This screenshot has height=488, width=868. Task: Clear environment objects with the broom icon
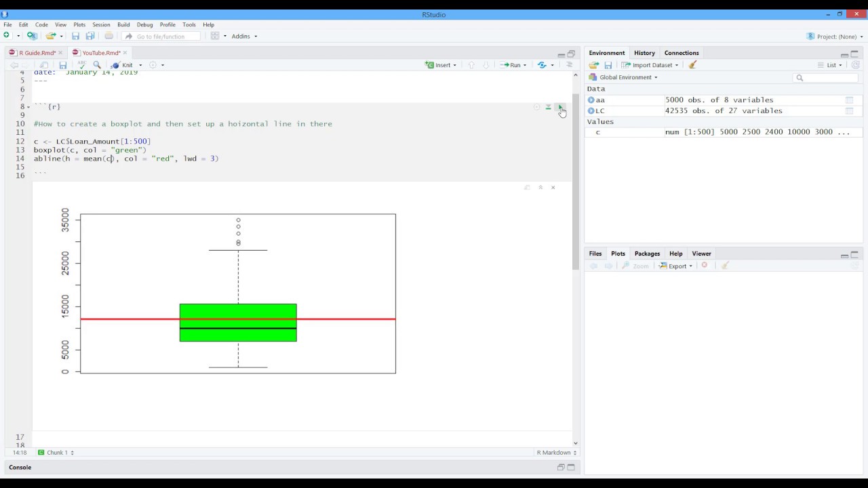[x=692, y=65]
